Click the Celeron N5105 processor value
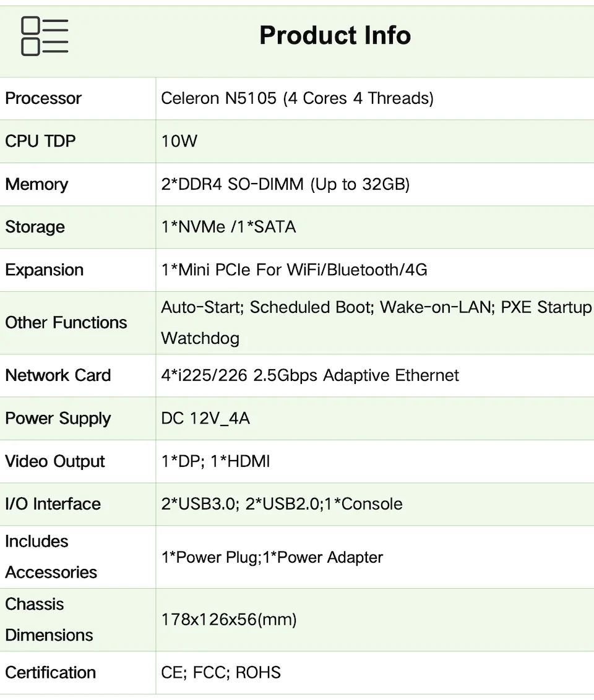This screenshot has width=594, height=700. pyautogui.click(x=297, y=98)
